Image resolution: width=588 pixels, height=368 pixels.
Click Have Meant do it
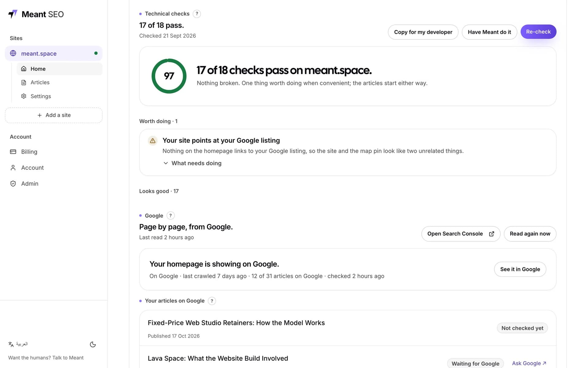[x=489, y=32]
